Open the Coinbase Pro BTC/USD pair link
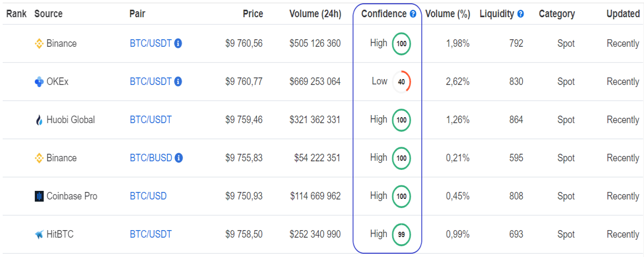This screenshot has height=257, width=644. [x=148, y=196]
